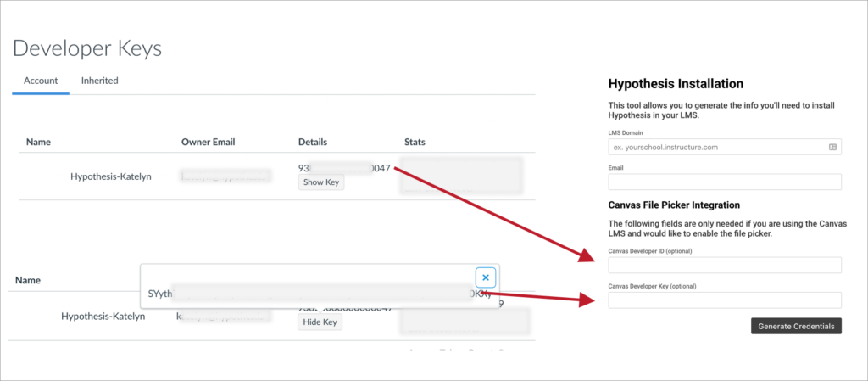Select Hypothesis-Katelyn name in bottom table
Viewport: 868px width, 381px height.
(103, 317)
